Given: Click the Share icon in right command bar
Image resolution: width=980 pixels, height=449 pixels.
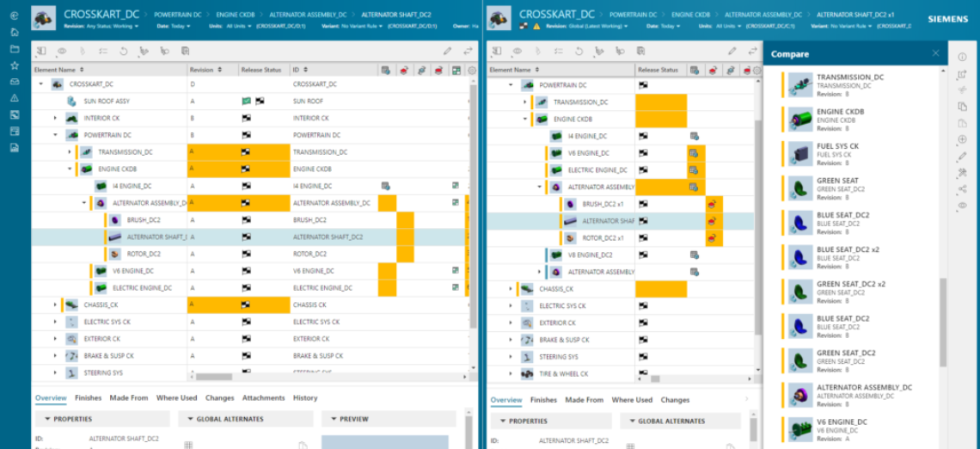Looking at the screenshot, I should [962, 189].
